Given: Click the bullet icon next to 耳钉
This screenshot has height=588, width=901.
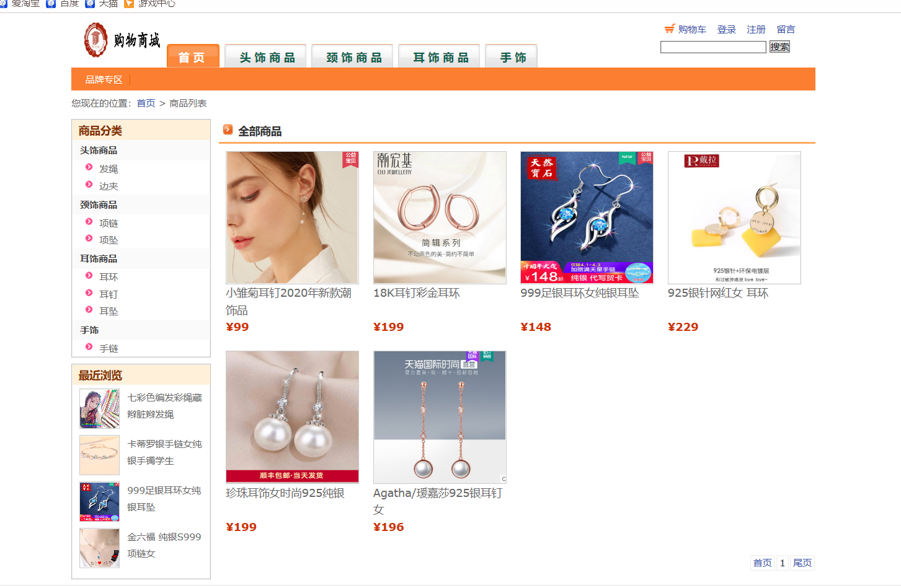Looking at the screenshot, I should point(89,293).
